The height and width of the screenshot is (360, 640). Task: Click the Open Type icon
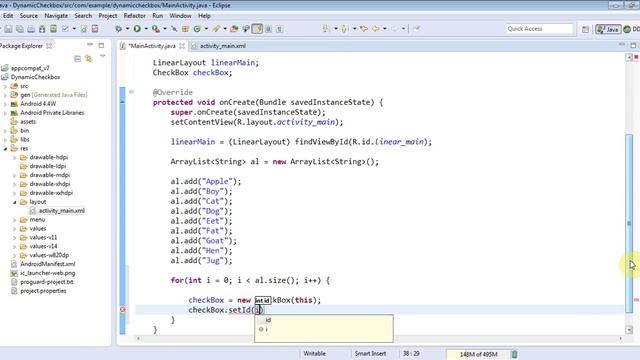(x=234, y=29)
